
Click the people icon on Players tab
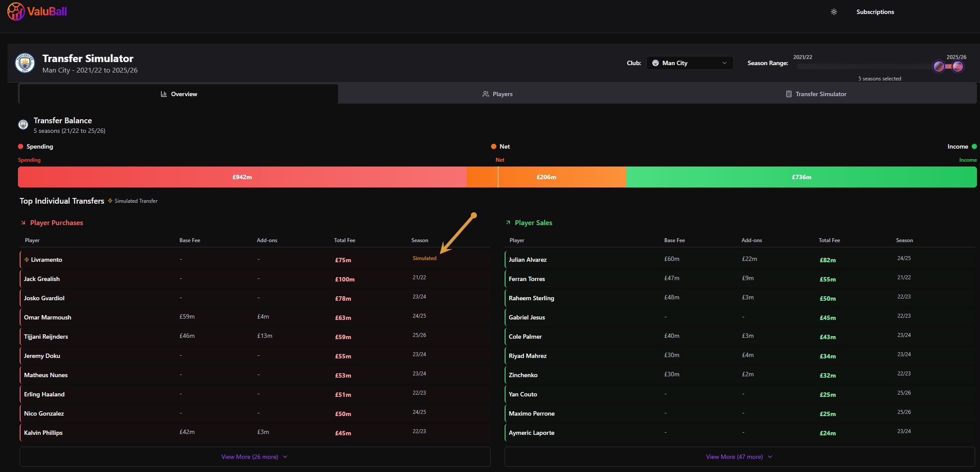point(485,94)
